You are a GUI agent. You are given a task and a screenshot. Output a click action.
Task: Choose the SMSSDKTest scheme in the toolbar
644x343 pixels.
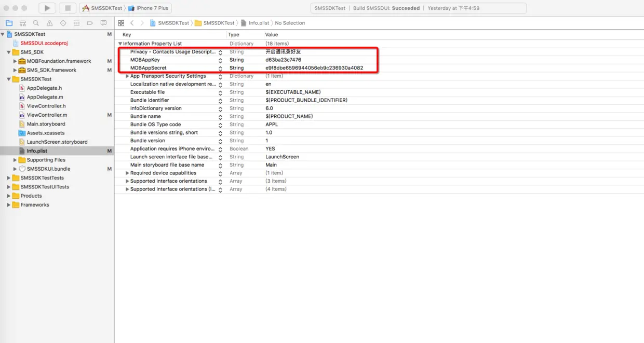tap(102, 8)
